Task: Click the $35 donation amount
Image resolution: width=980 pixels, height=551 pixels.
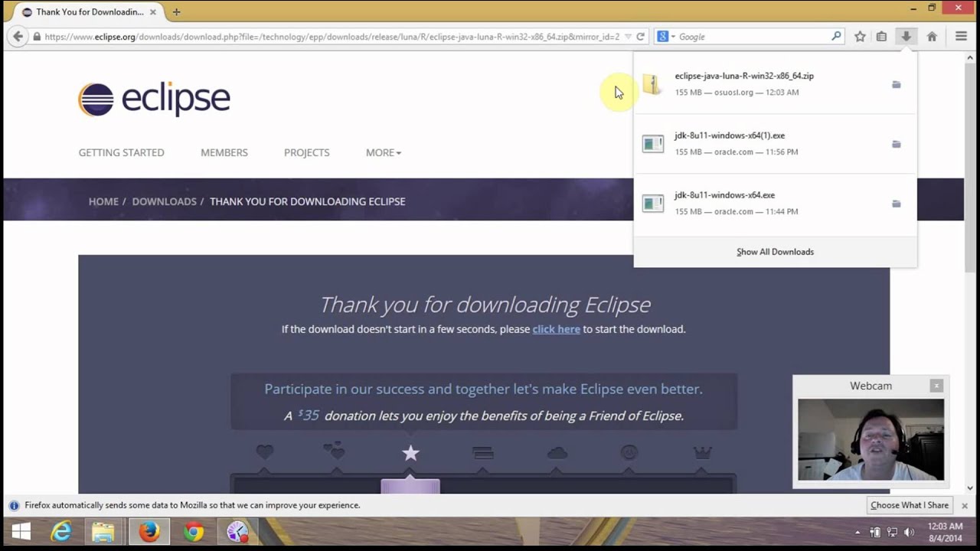Action: click(x=308, y=415)
